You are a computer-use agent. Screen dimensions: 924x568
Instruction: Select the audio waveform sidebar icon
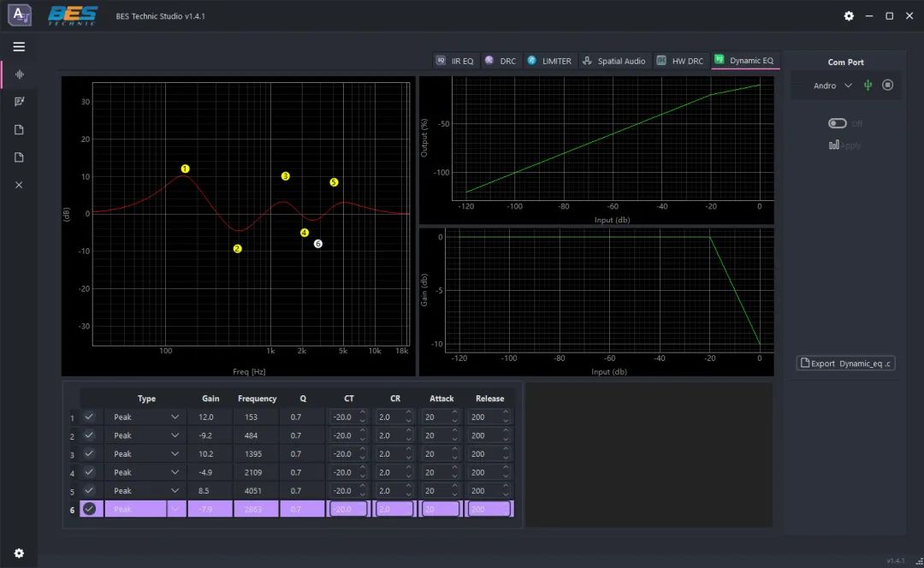pyautogui.click(x=19, y=74)
